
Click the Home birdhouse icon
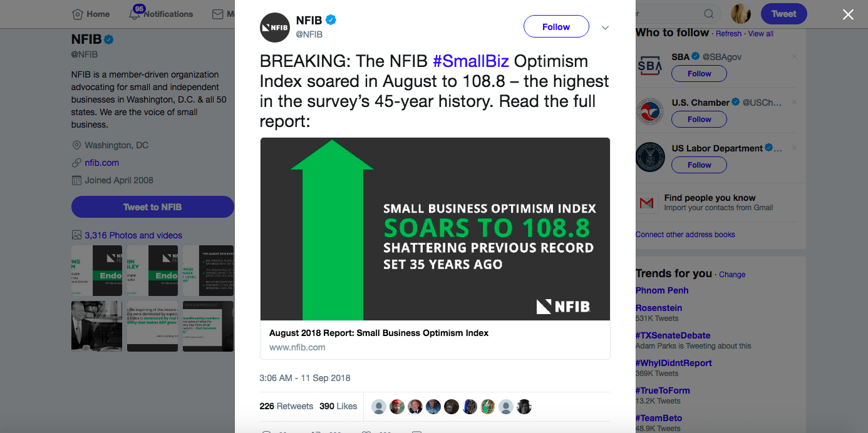coord(78,14)
